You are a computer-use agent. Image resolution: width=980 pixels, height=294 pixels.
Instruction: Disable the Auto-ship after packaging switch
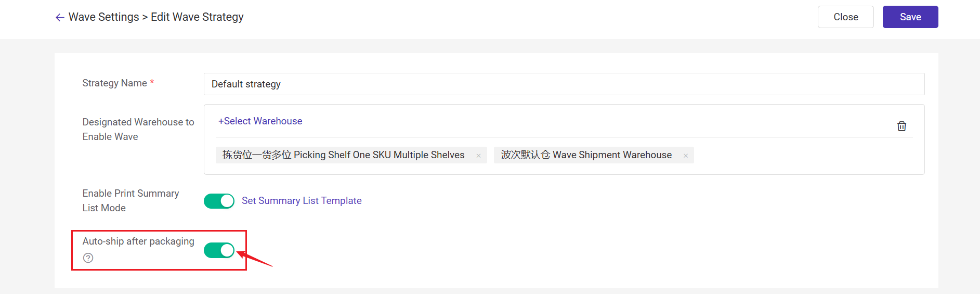click(x=219, y=250)
